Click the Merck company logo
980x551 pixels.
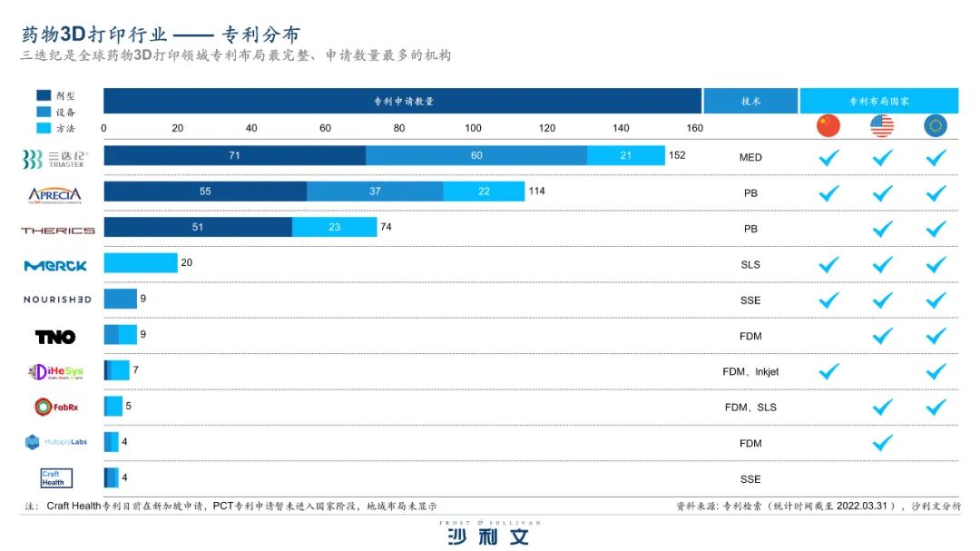pos(55,266)
